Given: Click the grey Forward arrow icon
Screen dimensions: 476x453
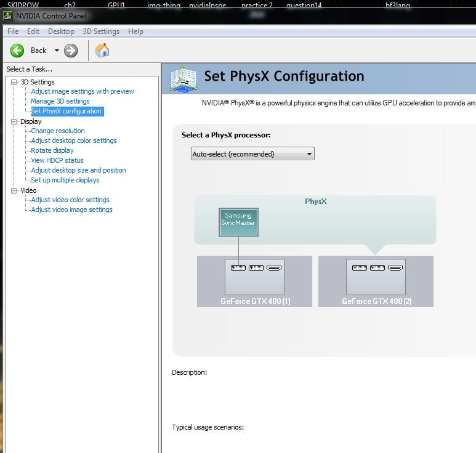Looking at the screenshot, I should point(71,51).
